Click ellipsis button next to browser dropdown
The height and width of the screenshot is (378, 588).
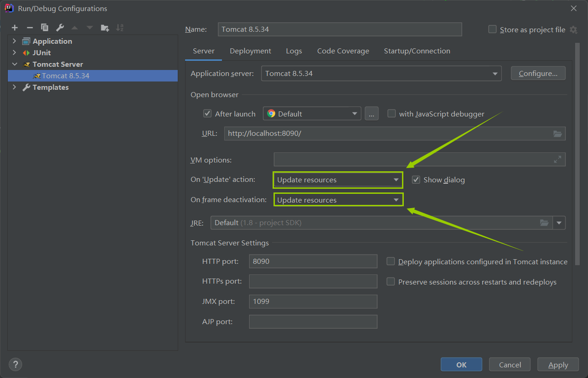click(372, 114)
